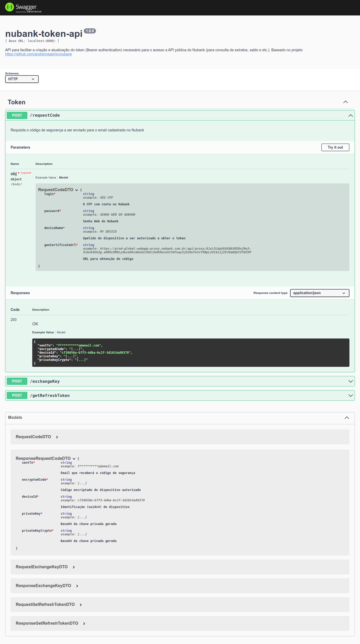Click the Token section heading
This screenshot has width=360, height=644.
17,102
